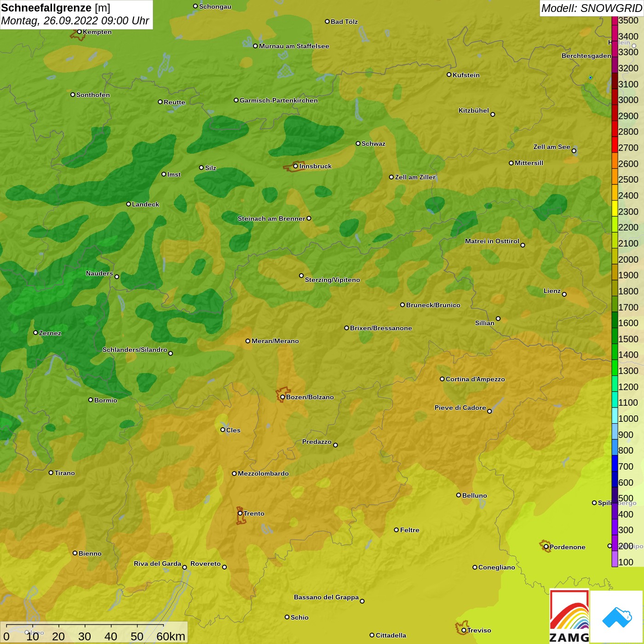Screen dimensions: 644x644
Task: Click the Feltre label
Action: (410, 530)
